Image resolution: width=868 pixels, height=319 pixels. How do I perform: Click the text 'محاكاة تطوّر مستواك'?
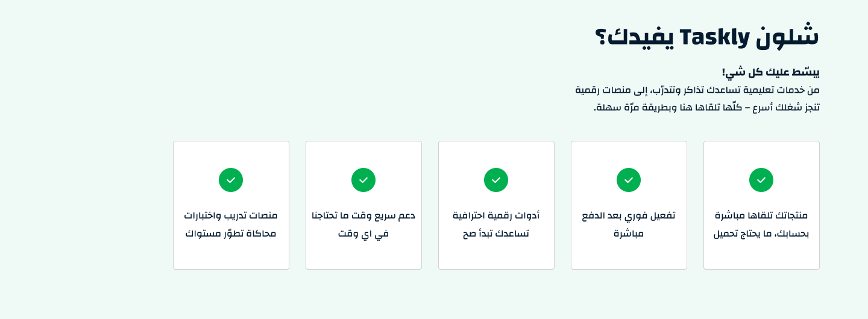(231, 234)
